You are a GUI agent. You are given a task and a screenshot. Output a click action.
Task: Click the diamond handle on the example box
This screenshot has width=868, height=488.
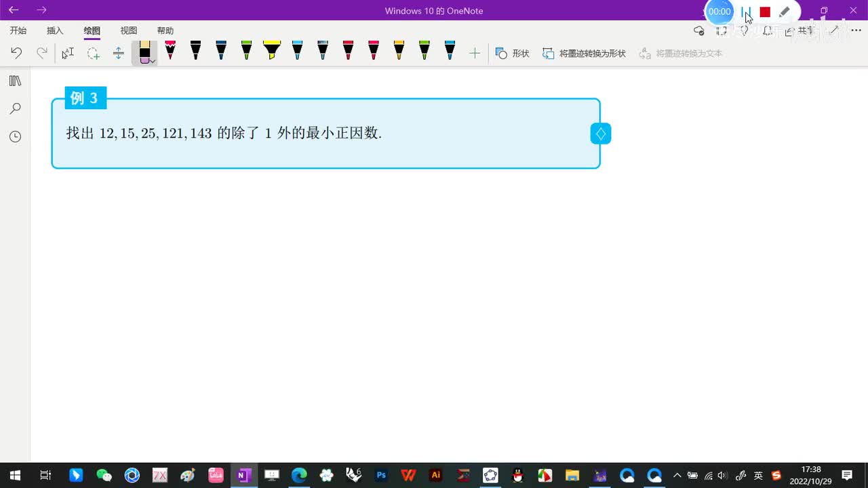click(601, 134)
